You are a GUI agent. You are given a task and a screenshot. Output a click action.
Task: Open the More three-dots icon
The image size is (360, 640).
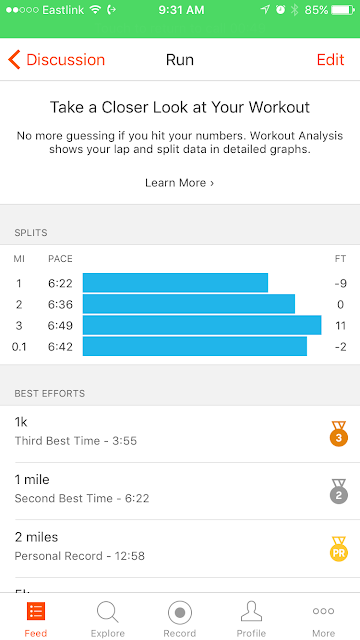pyautogui.click(x=323, y=611)
